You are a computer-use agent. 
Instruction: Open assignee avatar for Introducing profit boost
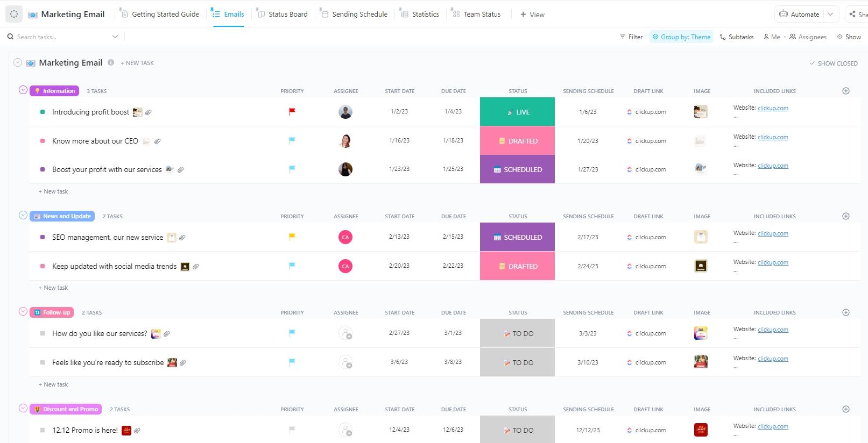345,112
